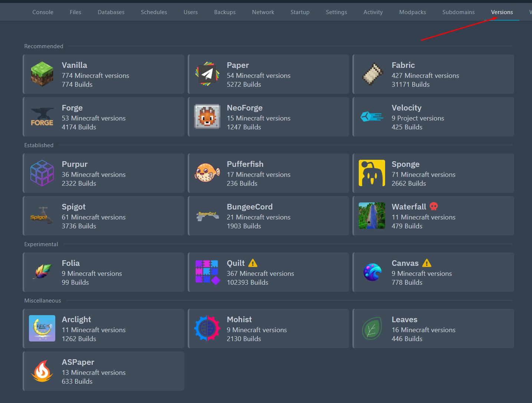Click the Forge anvil icon
Screen dimensions: 532x403
pyautogui.click(x=42, y=117)
